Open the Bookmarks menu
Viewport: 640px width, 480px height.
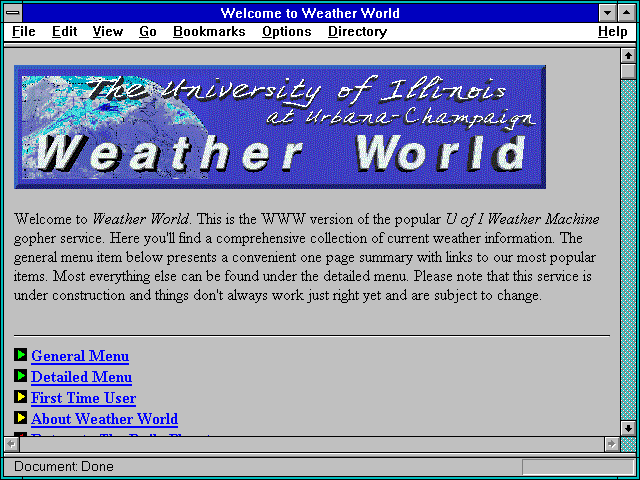tap(209, 31)
